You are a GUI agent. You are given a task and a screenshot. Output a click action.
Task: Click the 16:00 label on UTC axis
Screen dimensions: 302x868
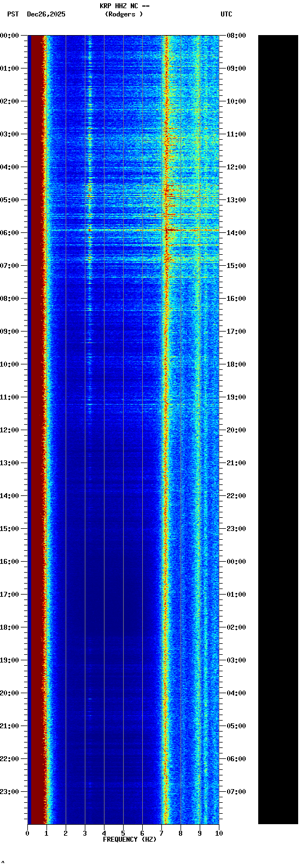click(x=236, y=299)
